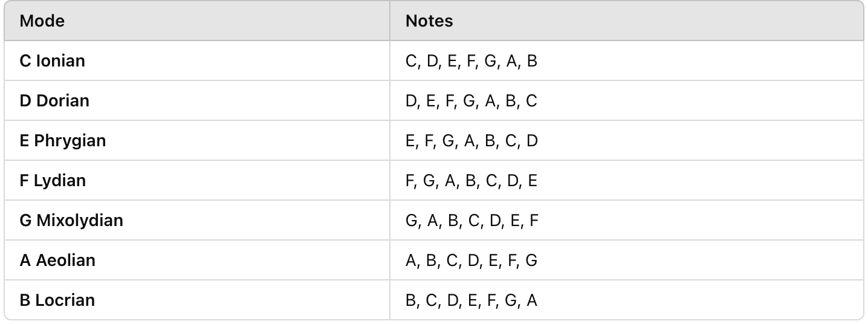Click notes cell G, A, B, C, D, E, F
Viewport: 868px width, 324px height.
[x=472, y=221]
